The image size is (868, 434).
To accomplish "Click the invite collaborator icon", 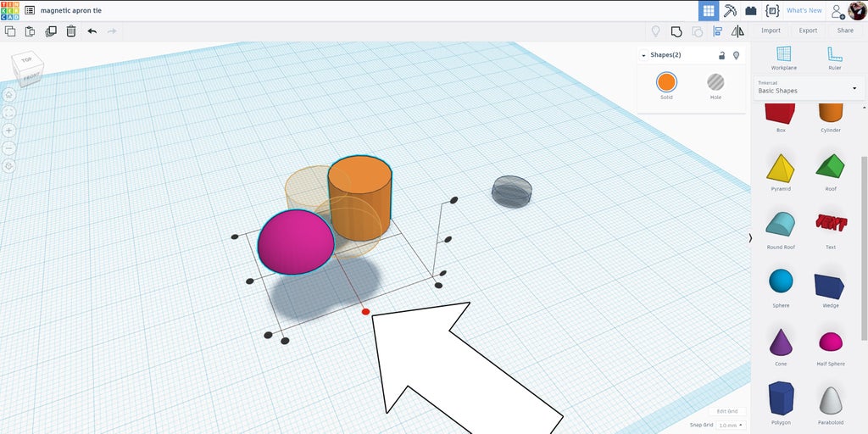I will coord(837,10).
